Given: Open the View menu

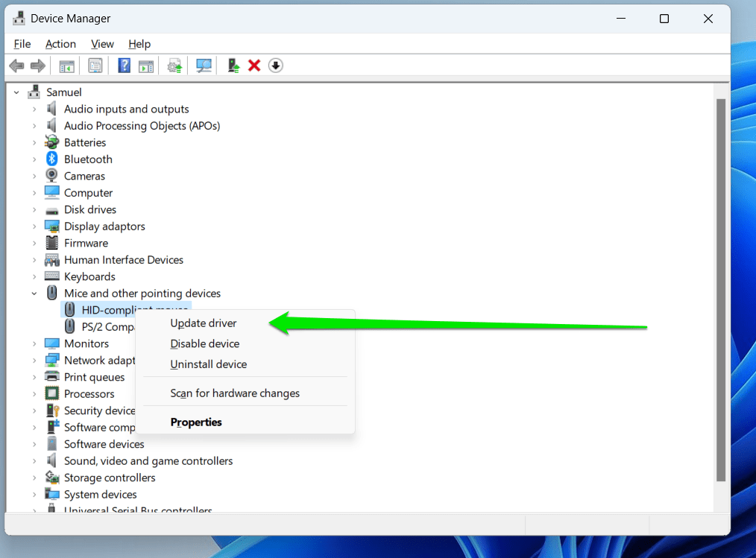Looking at the screenshot, I should pyautogui.click(x=102, y=44).
